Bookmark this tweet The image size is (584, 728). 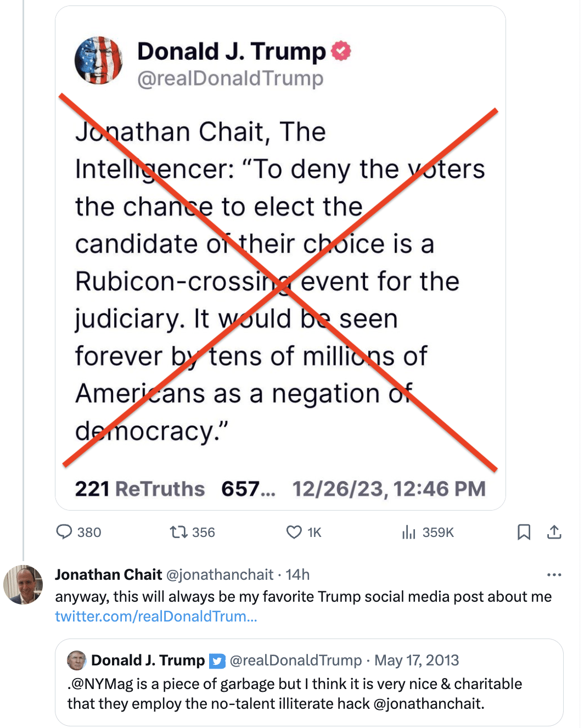pyautogui.click(x=524, y=531)
